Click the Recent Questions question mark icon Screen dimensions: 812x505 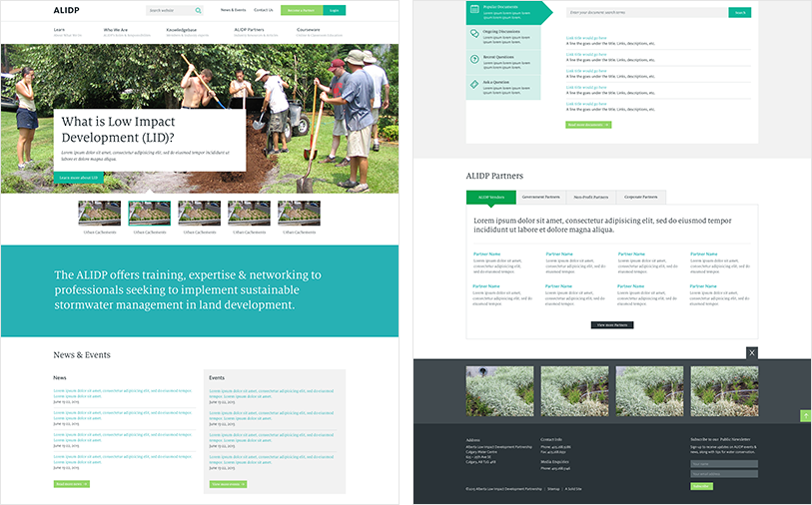click(x=473, y=59)
